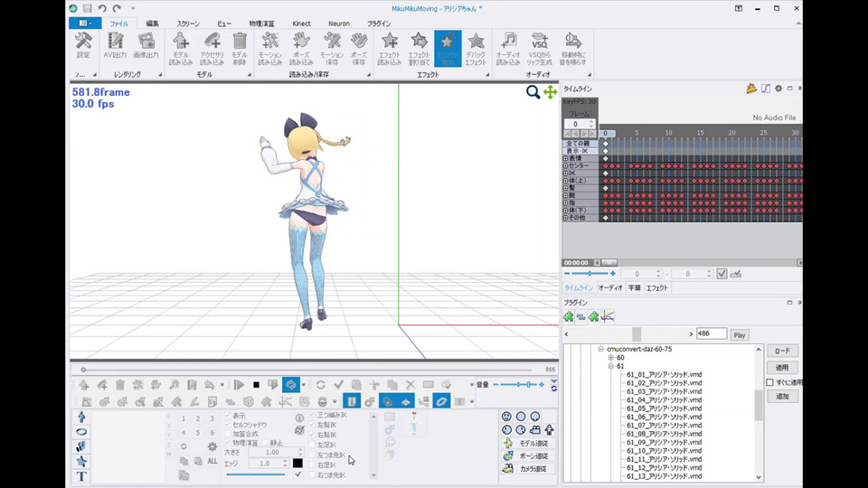Click the モデル追従 follow-model button
868x488 pixels.
(526, 443)
